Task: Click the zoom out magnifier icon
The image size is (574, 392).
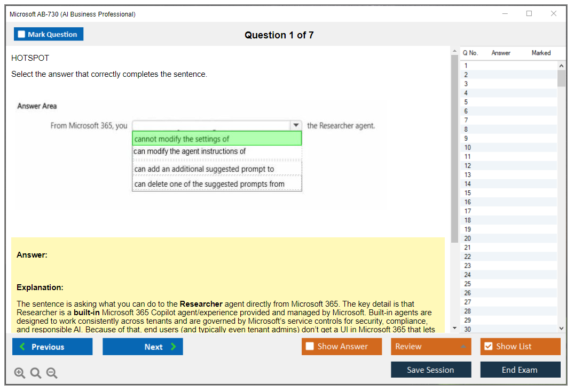Action: pyautogui.click(x=52, y=373)
